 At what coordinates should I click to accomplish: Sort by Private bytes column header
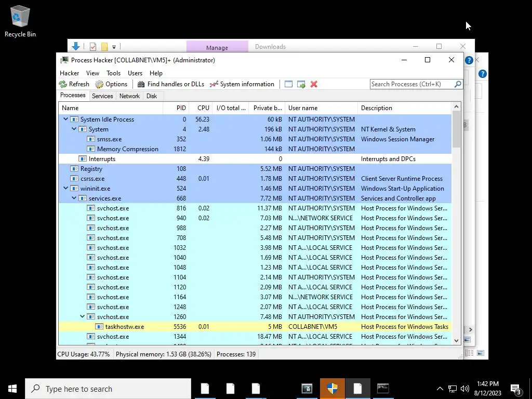coord(267,108)
